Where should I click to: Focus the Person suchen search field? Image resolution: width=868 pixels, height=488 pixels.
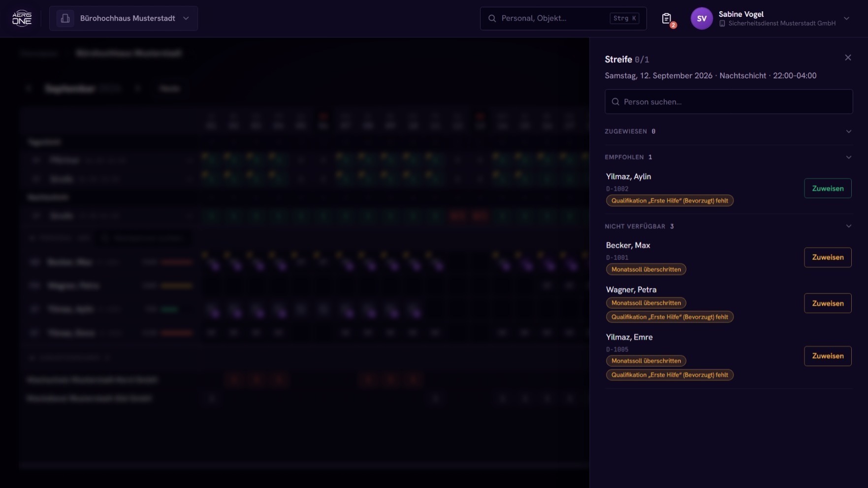pos(728,101)
